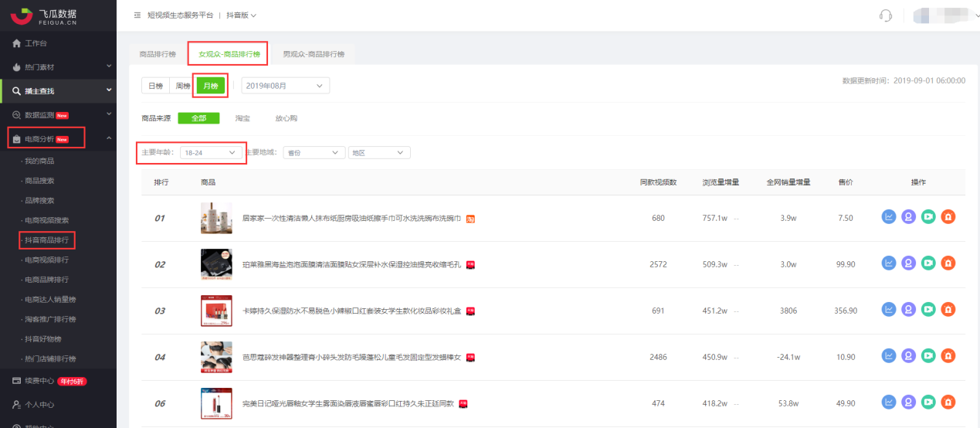Open 工作台 home item in sidebar
This screenshot has width=980, height=428.
coord(36,42)
